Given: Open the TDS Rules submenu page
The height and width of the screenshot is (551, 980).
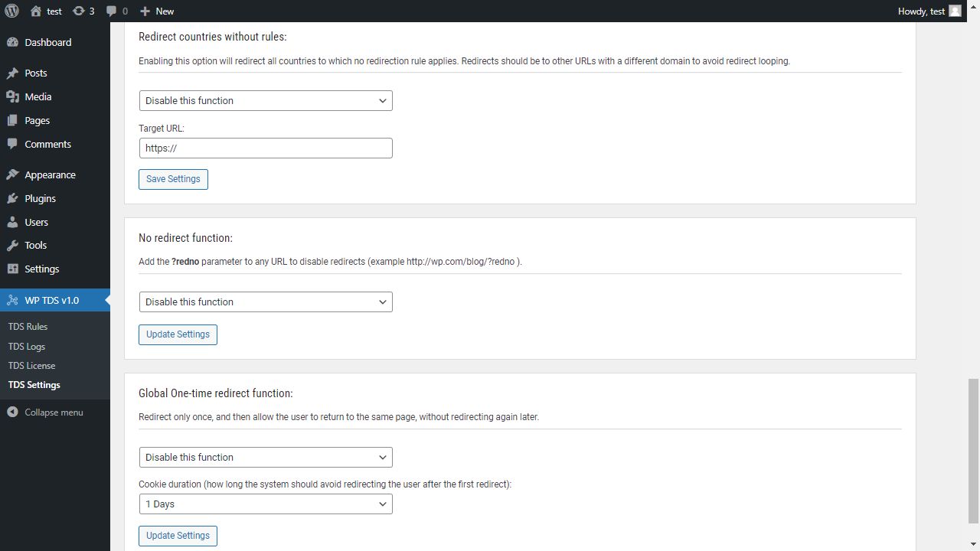Looking at the screenshot, I should tap(28, 326).
